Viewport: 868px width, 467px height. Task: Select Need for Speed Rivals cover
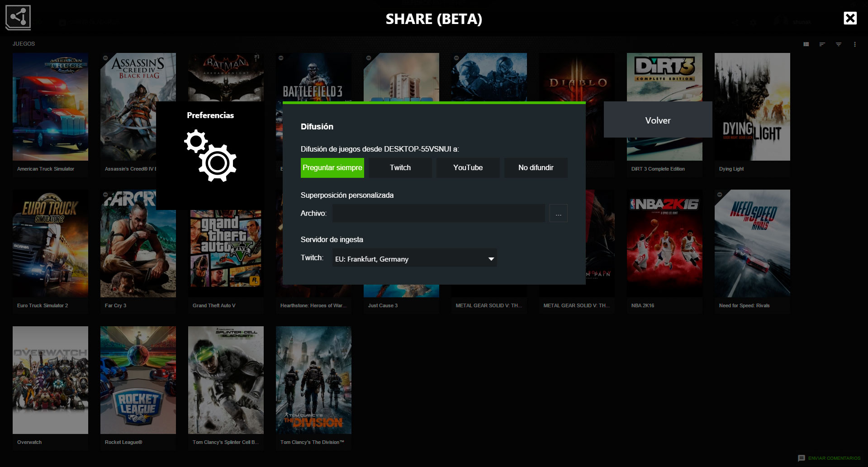tap(752, 243)
